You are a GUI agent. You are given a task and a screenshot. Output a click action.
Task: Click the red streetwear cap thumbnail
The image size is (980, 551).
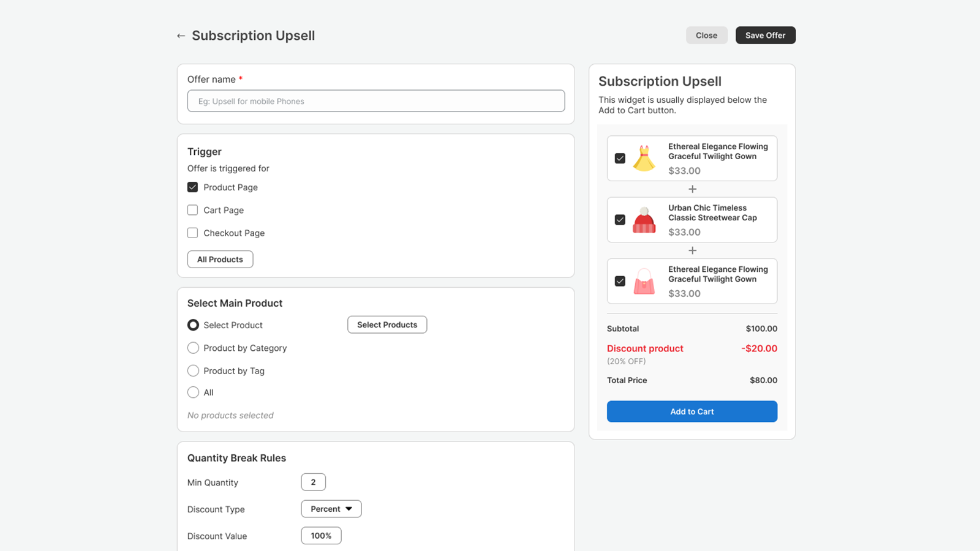click(x=644, y=220)
